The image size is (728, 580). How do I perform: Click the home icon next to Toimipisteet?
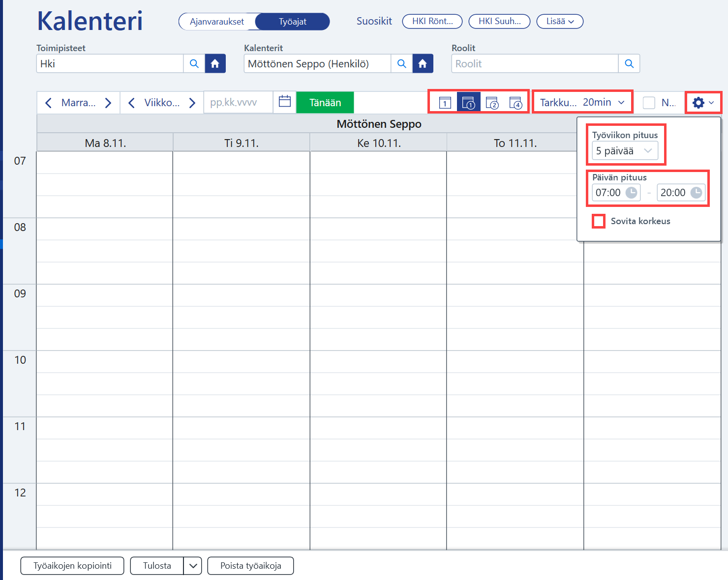click(x=215, y=64)
